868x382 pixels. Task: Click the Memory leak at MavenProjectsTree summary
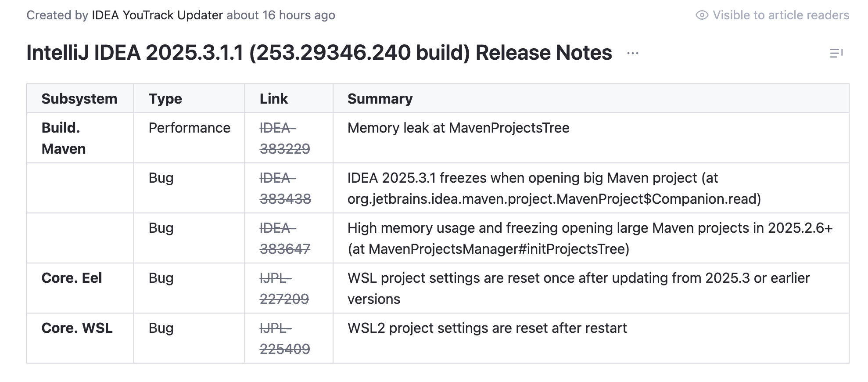(458, 128)
